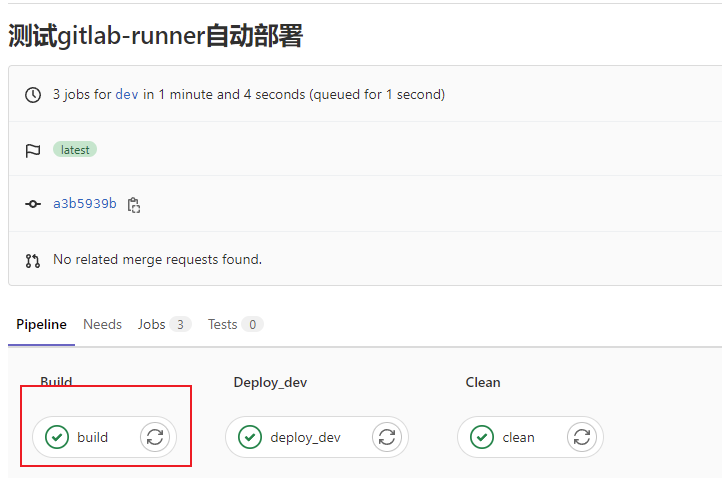The width and height of the screenshot is (722, 478).
Task: Retry the deploy_dev job
Action: (388, 437)
